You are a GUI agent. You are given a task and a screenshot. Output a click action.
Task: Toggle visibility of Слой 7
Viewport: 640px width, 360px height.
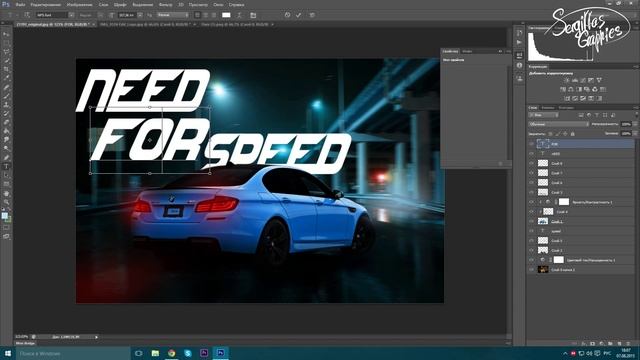pos(531,173)
